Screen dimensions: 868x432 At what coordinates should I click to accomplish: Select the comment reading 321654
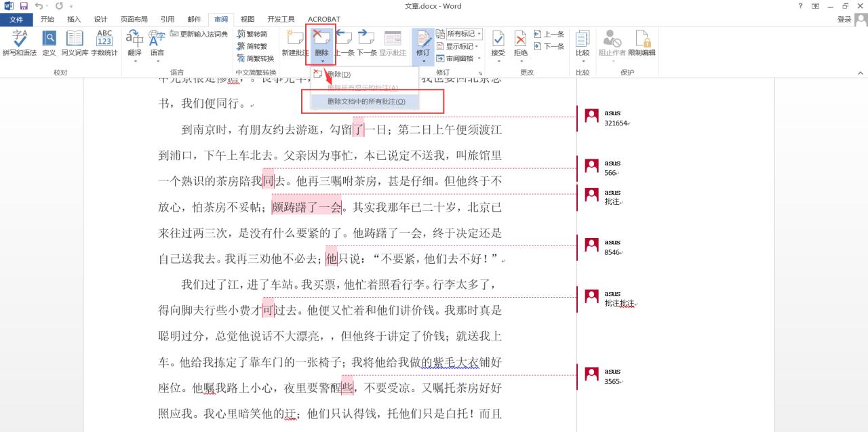tap(616, 123)
